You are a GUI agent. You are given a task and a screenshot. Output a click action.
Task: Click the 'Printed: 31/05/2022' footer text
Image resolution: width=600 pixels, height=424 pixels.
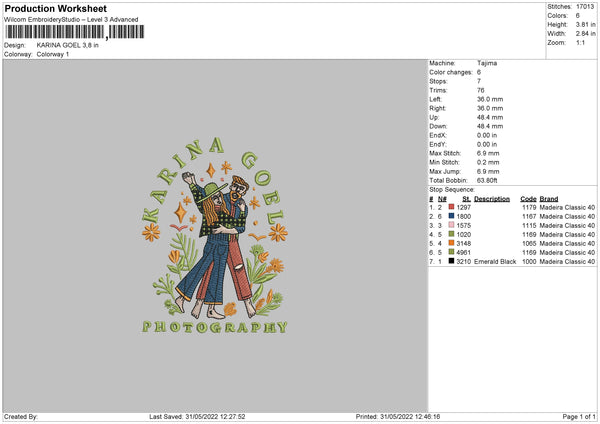(383, 416)
